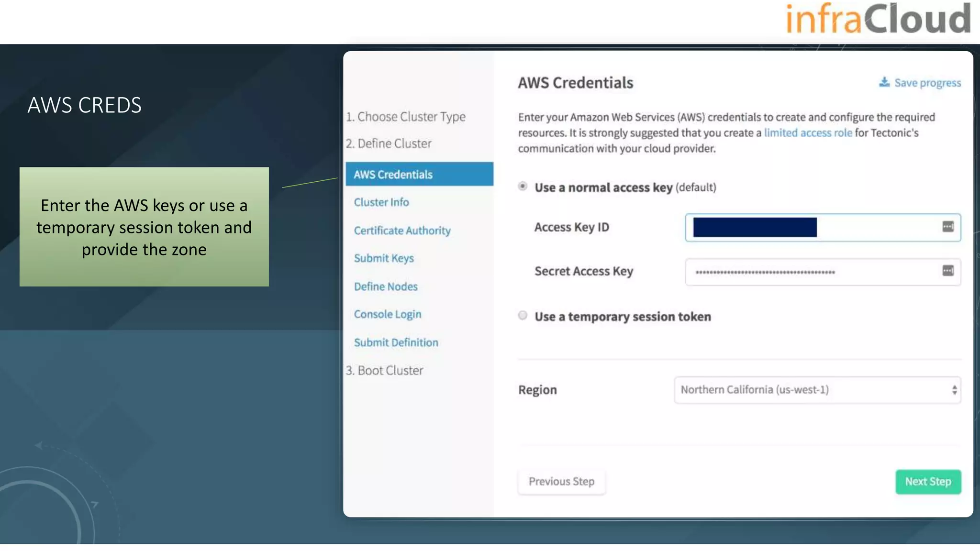Focus the Secret Access Key input field
980x551 pixels.
click(x=823, y=272)
